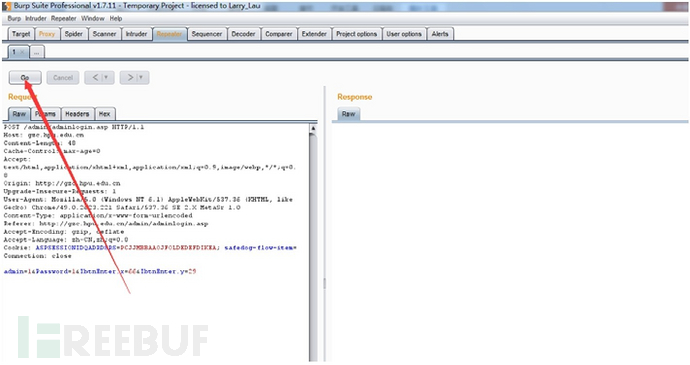The image size is (690, 365).
Task: Switch to the Comparer tab
Action: point(279,34)
